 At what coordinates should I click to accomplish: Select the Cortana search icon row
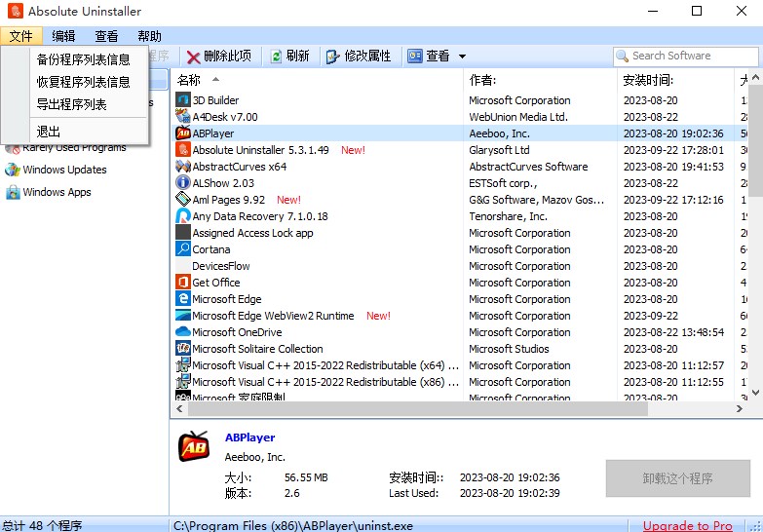pos(318,249)
